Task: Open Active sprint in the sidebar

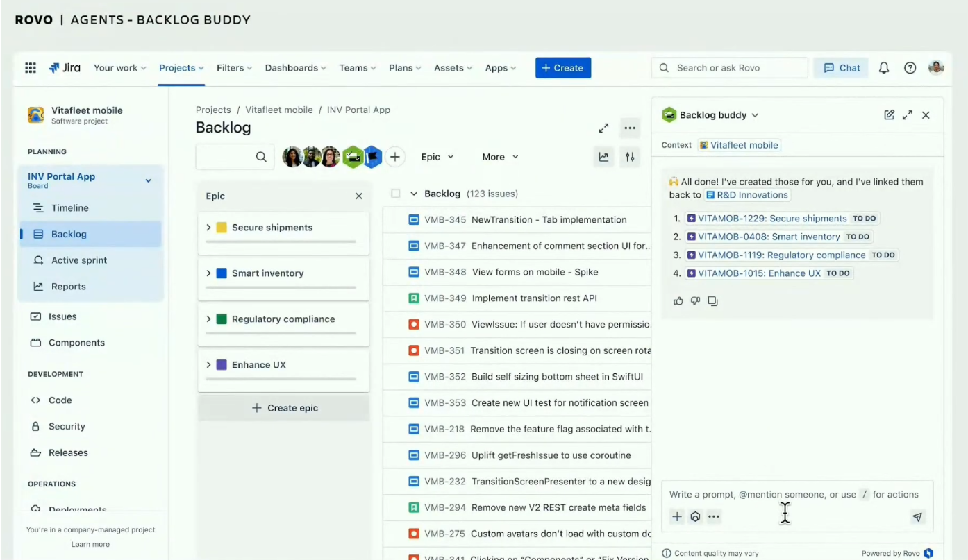Action: [90, 260]
